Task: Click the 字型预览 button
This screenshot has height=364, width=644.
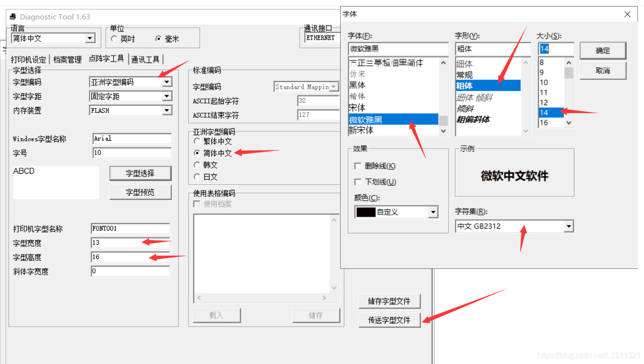Action: [140, 192]
